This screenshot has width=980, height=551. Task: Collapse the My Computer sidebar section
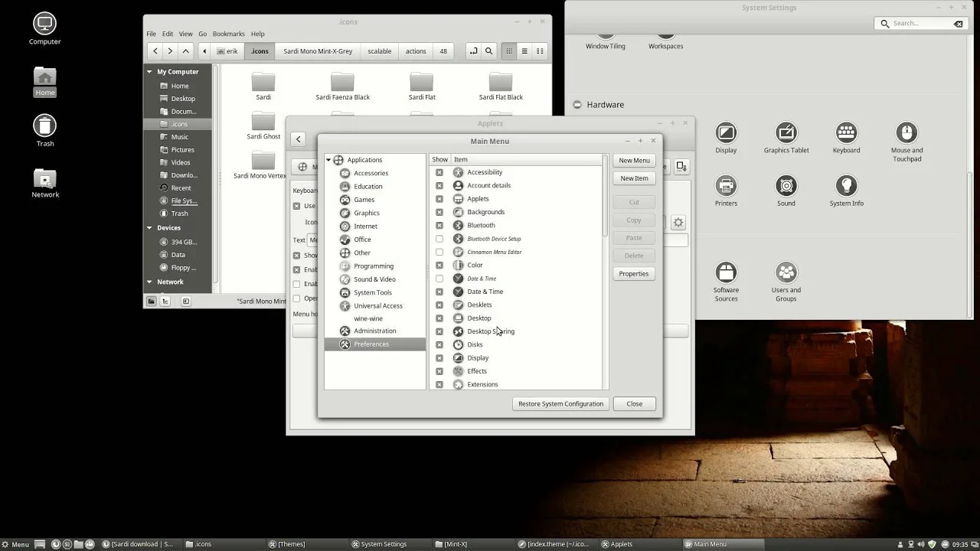(149, 72)
